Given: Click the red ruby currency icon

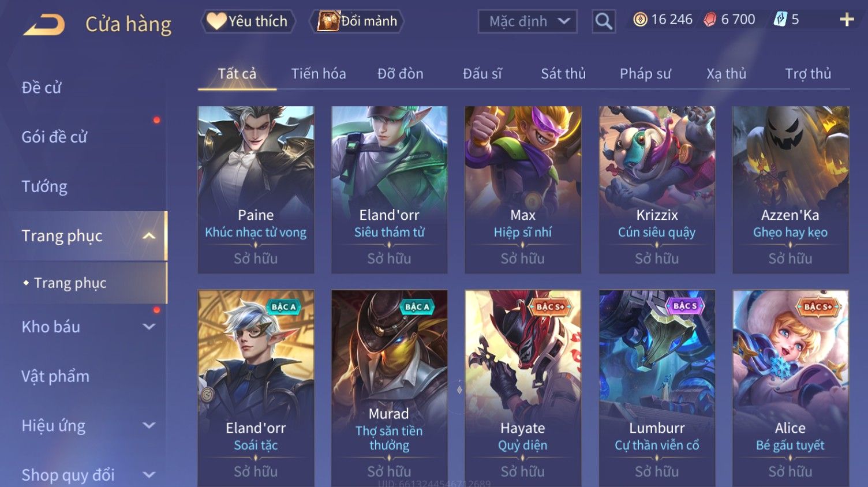Looking at the screenshot, I should (x=710, y=20).
